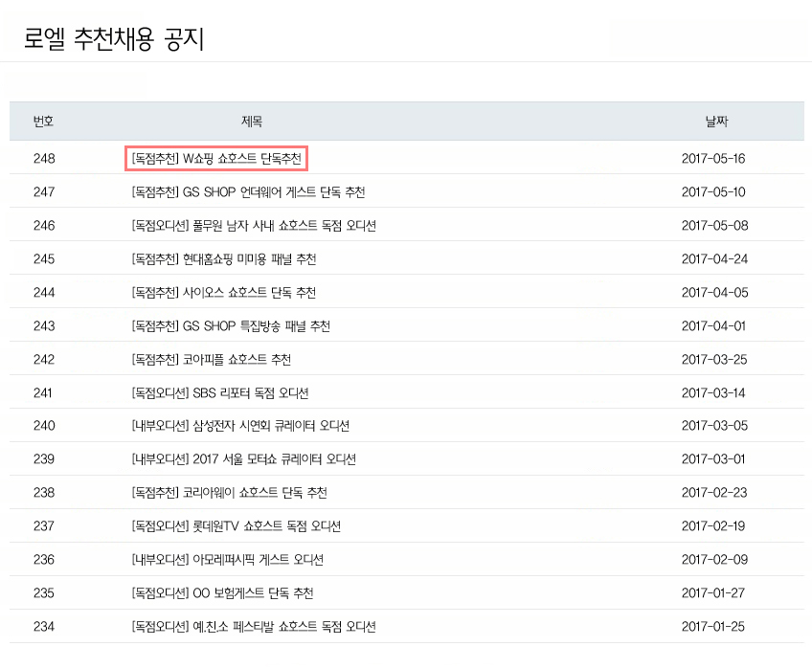Open the OO 보험게스트 단독 추천 post

223,593
